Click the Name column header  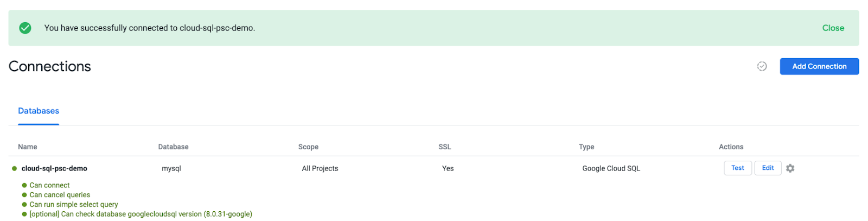point(28,147)
